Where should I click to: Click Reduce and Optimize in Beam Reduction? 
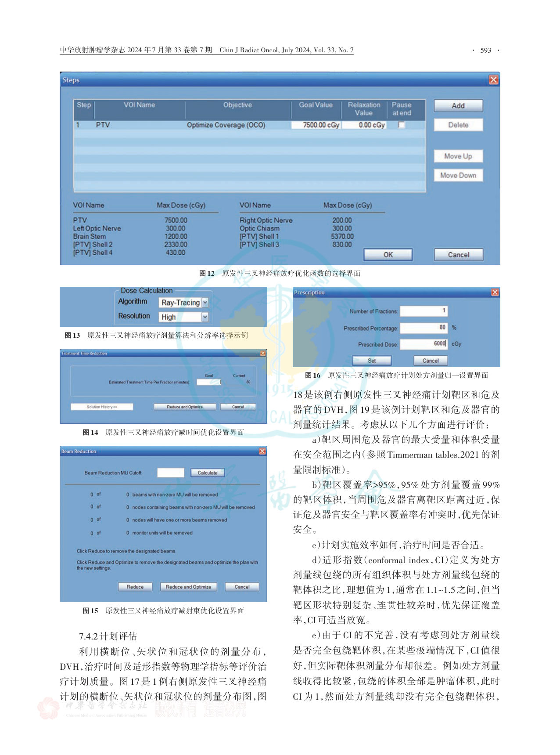pyautogui.click(x=188, y=587)
